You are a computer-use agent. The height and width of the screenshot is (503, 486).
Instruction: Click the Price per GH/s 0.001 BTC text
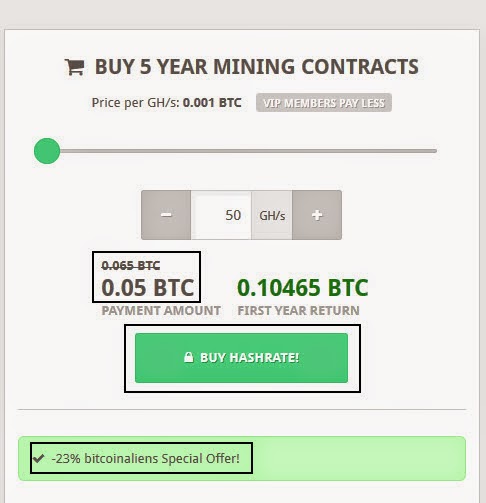tap(166, 103)
